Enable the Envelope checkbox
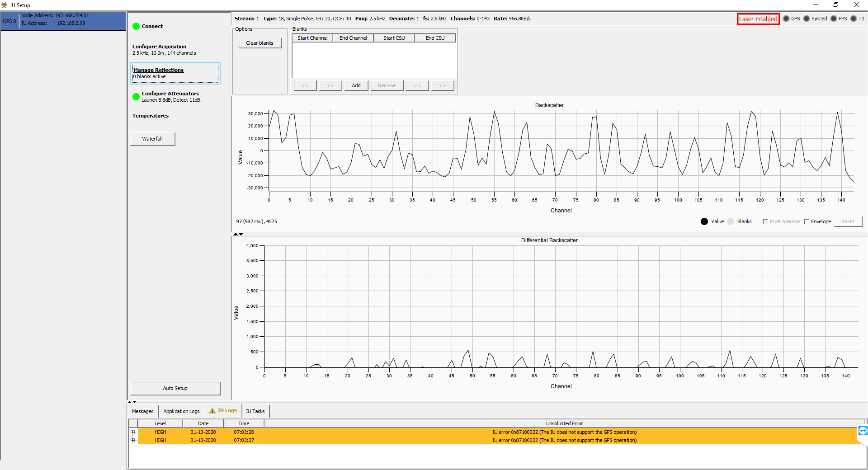868x470 pixels. 807,221
